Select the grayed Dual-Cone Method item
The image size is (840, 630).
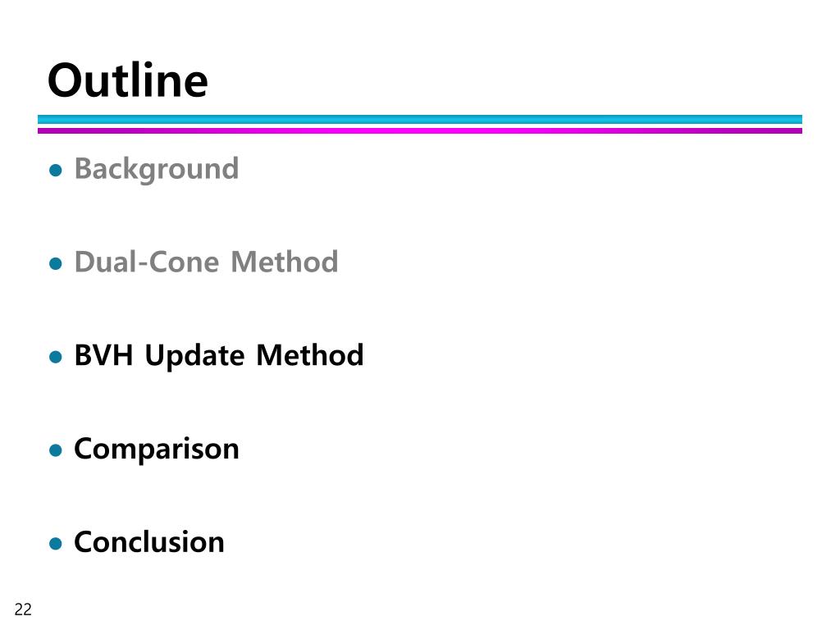pos(206,262)
